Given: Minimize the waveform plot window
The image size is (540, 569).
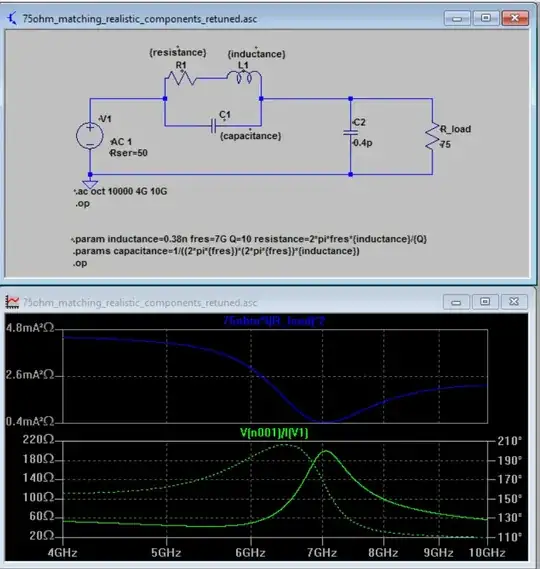Looking at the screenshot, I should pyautogui.click(x=457, y=302).
